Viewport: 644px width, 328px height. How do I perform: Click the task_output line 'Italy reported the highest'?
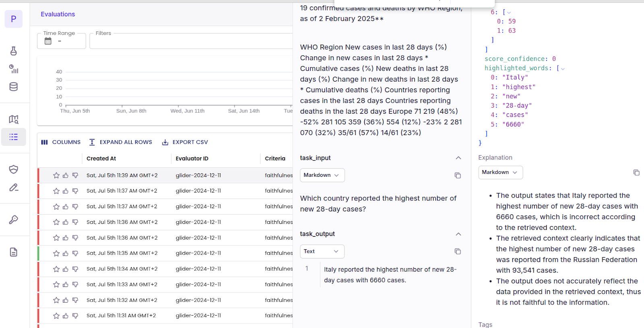(390, 275)
